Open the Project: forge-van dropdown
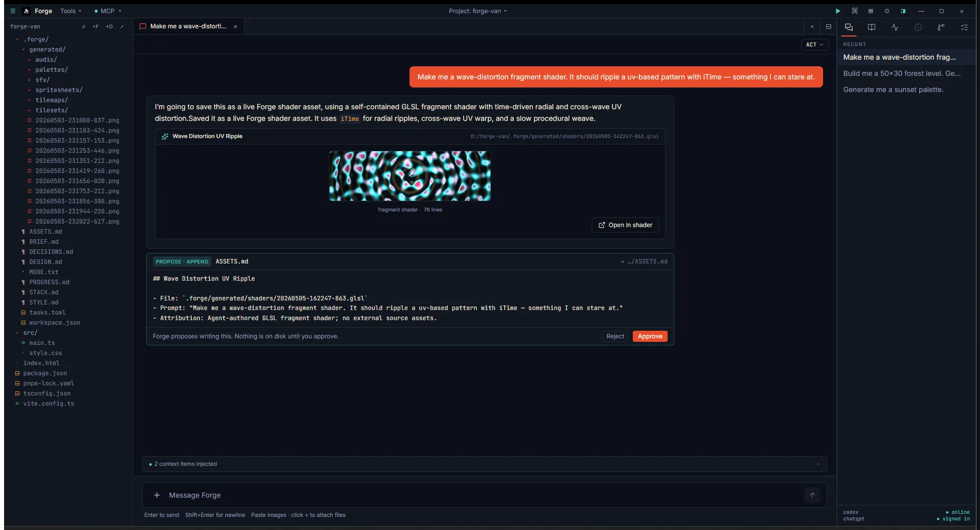Image resolution: width=980 pixels, height=530 pixels. (477, 11)
